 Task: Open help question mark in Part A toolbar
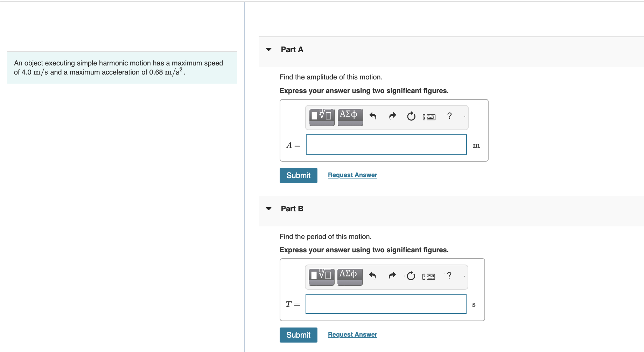[x=449, y=116]
